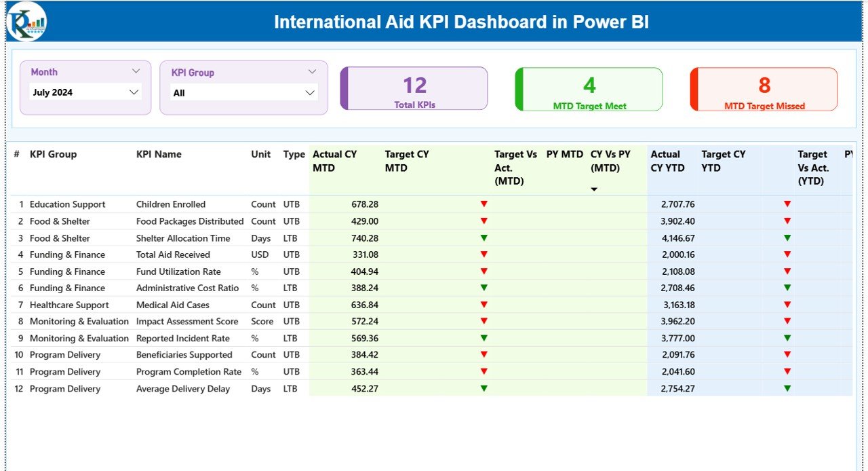Click green arrow for Shelter Allocation Time MTD
This screenshot has height=471, width=868.
pyautogui.click(x=484, y=238)
